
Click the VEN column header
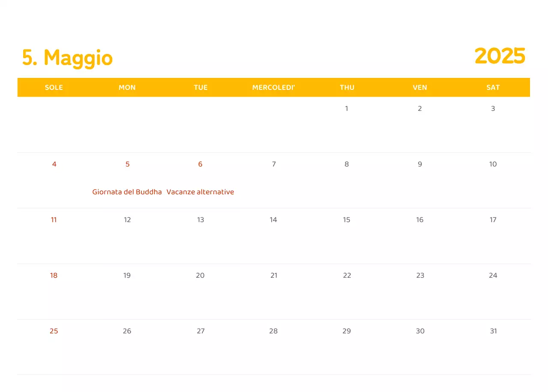(x=420, y=87)
